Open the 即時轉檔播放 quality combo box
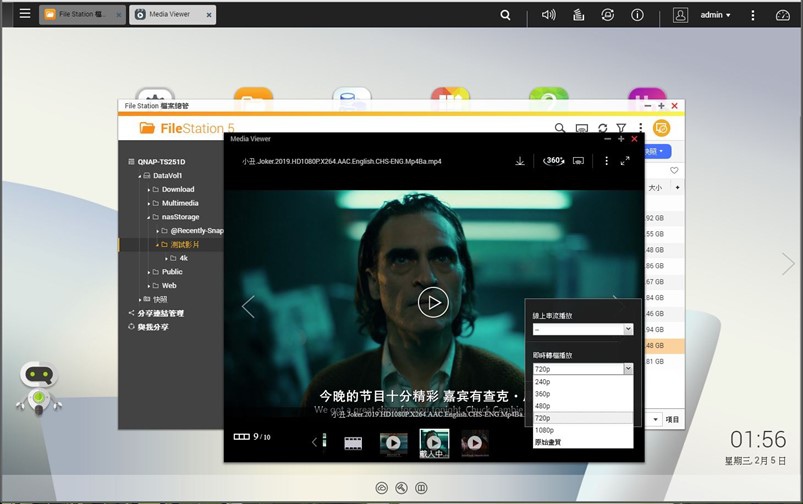 [583, 369]
